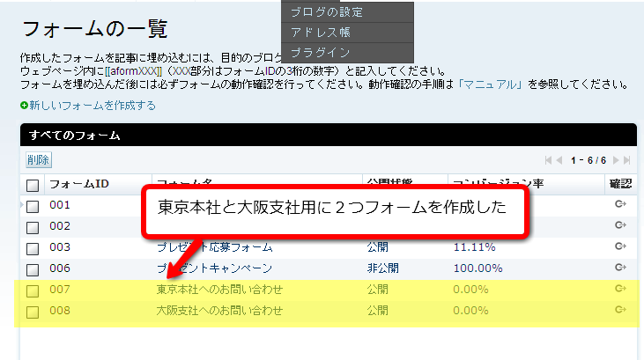Viewport: 644px width, 360px height.
Task: Select アドレス帳 from the menu
Action: pos(320,33)
